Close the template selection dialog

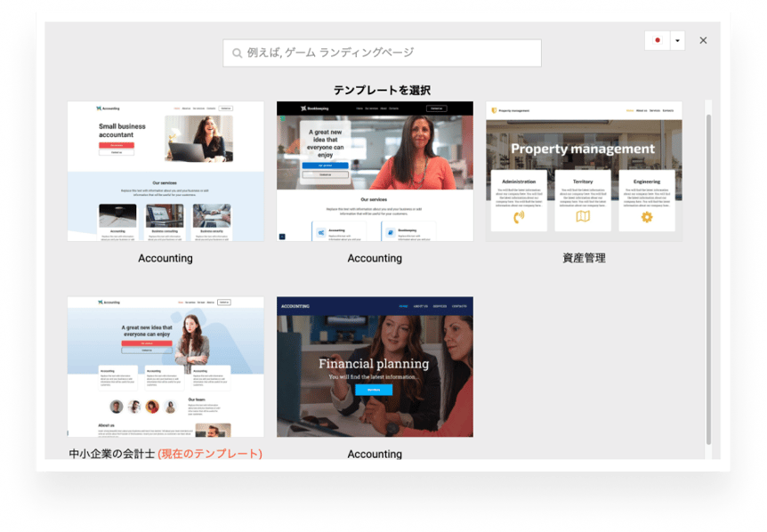click(x=702, y=40)
